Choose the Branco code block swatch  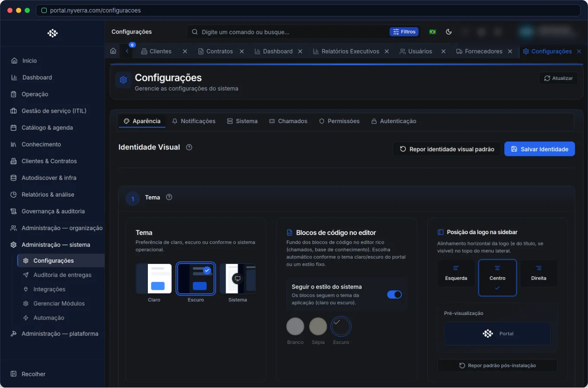295,326
